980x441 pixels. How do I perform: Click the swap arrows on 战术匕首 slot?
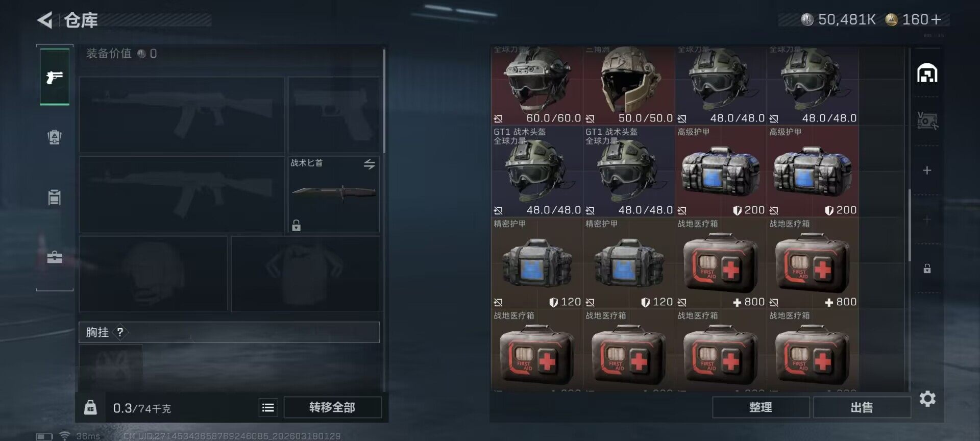tap(369, 164)
